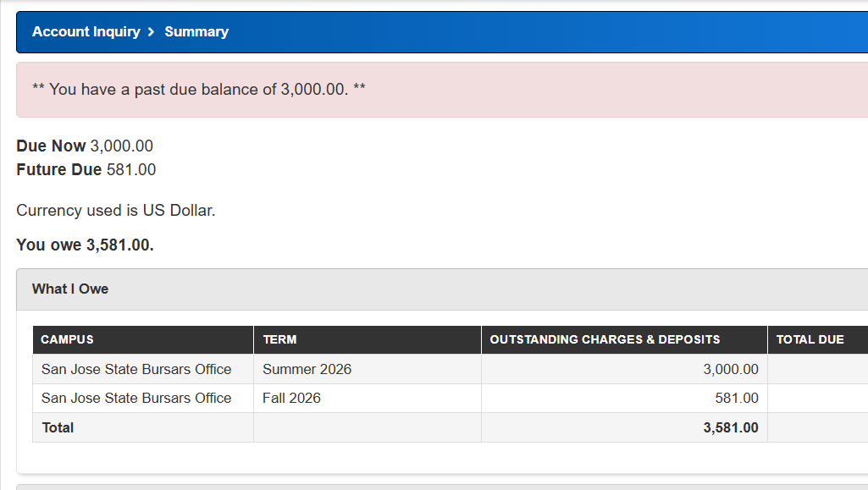Click the Future Due amount 581.00
Screen dimensions: 868x490
tap(131, 170)
